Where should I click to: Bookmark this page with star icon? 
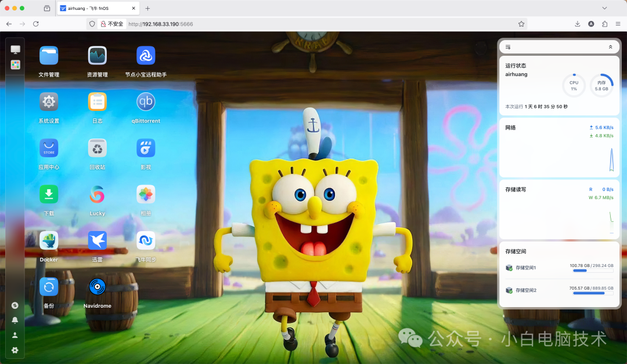pos(521,24)
